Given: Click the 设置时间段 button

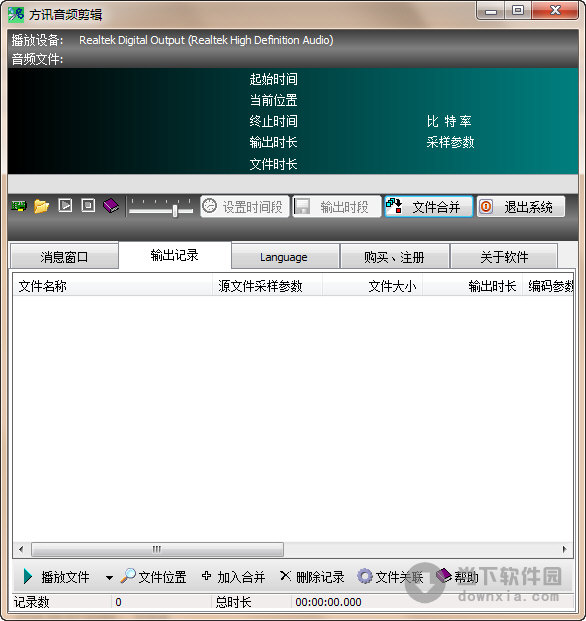Looking at the screenshot, I should pos(245,206).
